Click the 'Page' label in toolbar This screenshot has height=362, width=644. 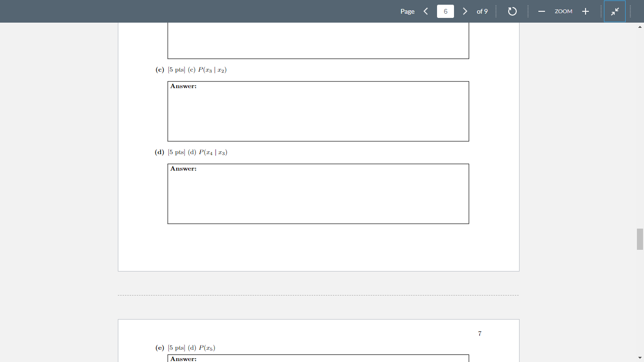407,11
